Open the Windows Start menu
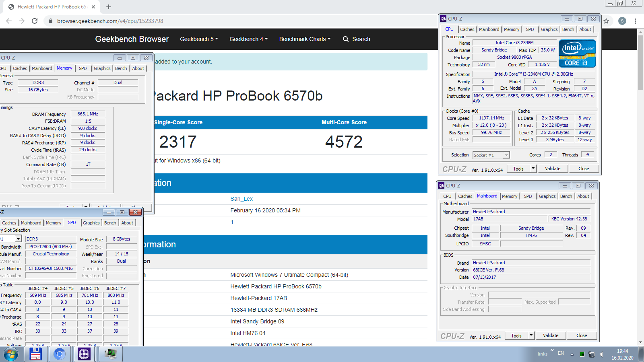This screenshot has height=362, width=644. click(x=11, y=354)
